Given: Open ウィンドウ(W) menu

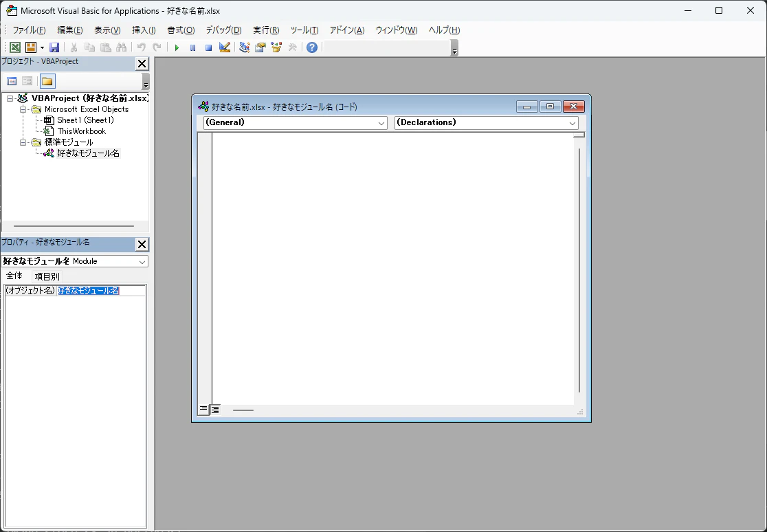Looking at the screenshot, I should 397,30.
